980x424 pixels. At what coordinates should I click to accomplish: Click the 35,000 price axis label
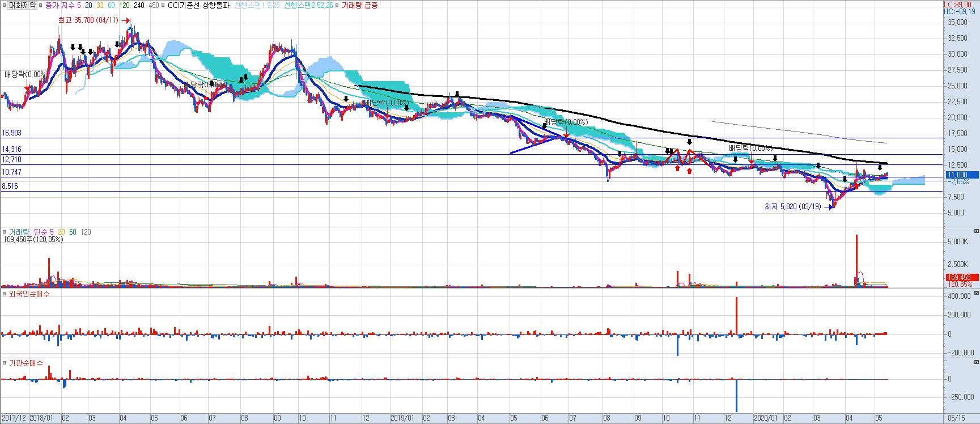pos(957,22)
